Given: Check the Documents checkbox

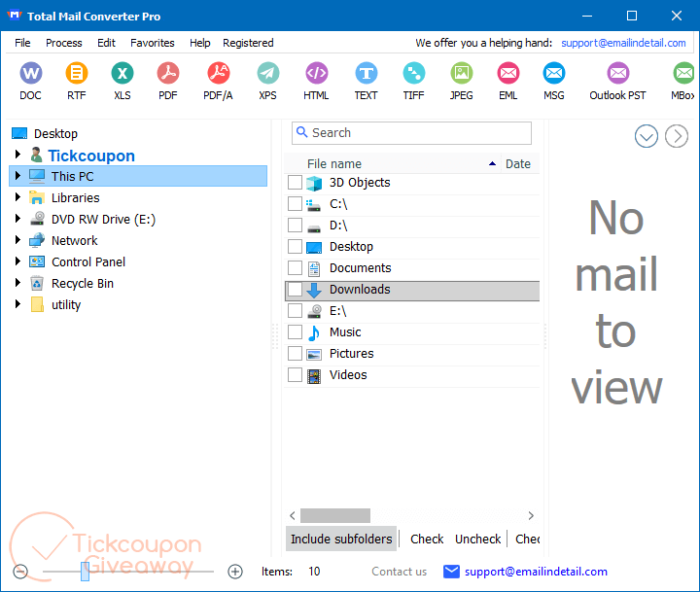Looking at the screenshot, I should coord(295,268).
